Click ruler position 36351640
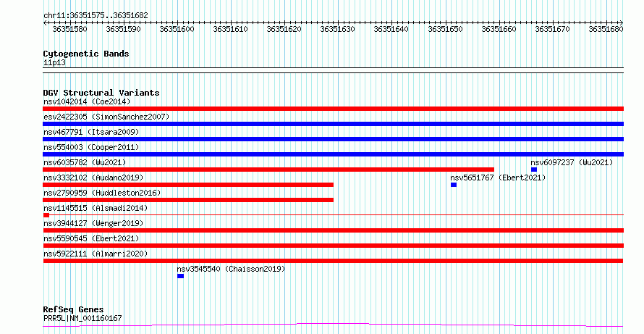The image size is (644, 334). pos(391,29)
